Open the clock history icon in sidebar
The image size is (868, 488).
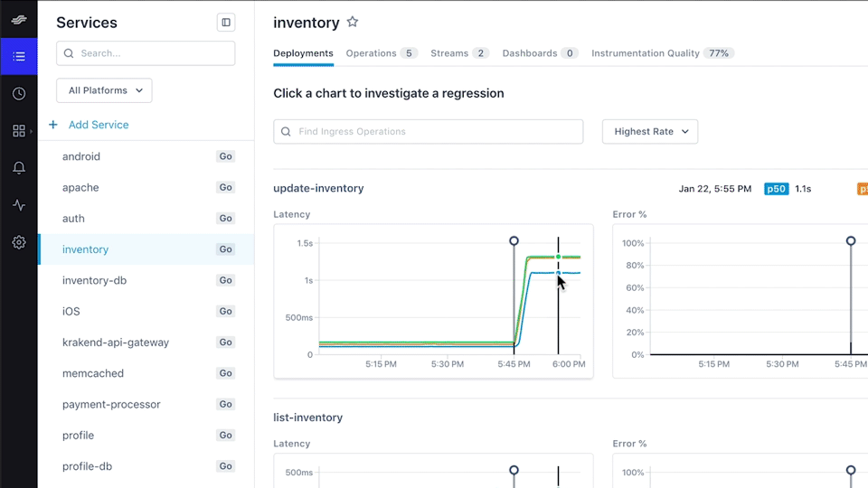click(x=19, y=94)
